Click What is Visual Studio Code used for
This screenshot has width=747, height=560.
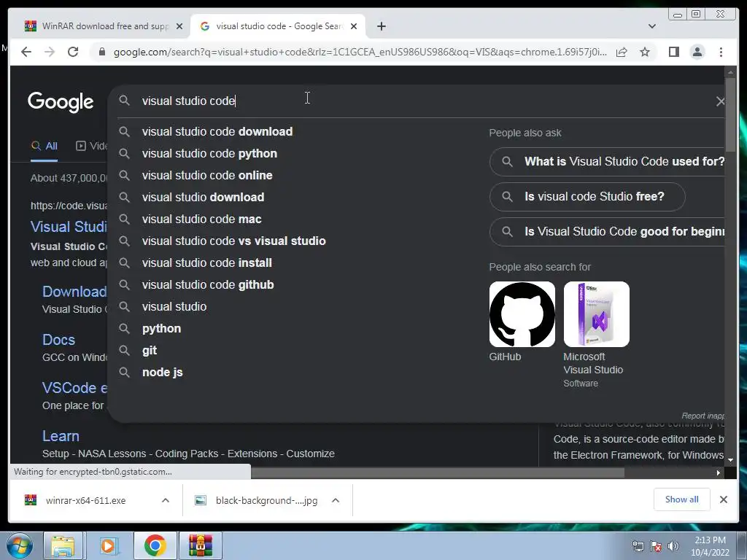point(608,161)
